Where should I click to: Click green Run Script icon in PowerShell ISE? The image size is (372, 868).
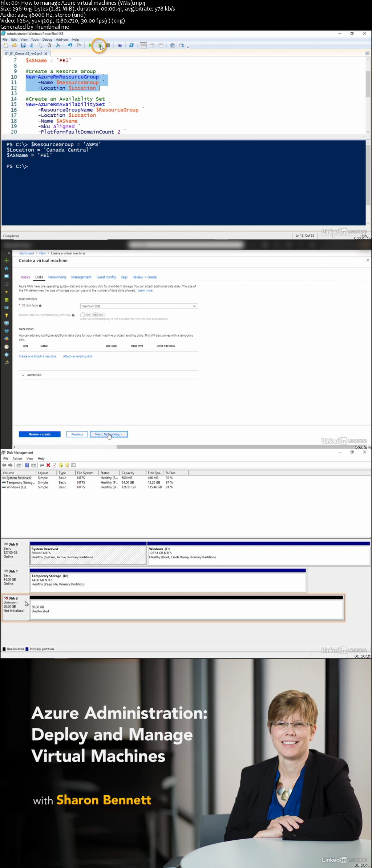pos(90,45)
